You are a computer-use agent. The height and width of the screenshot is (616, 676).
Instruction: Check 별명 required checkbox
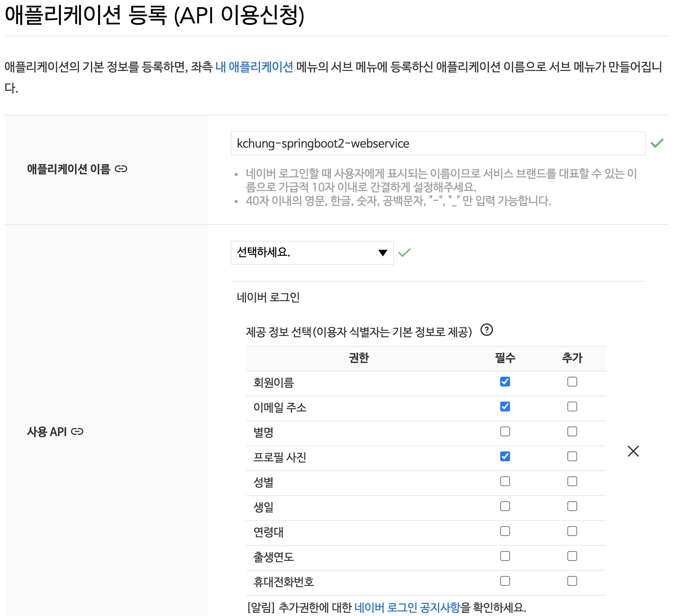pos(505,431)
